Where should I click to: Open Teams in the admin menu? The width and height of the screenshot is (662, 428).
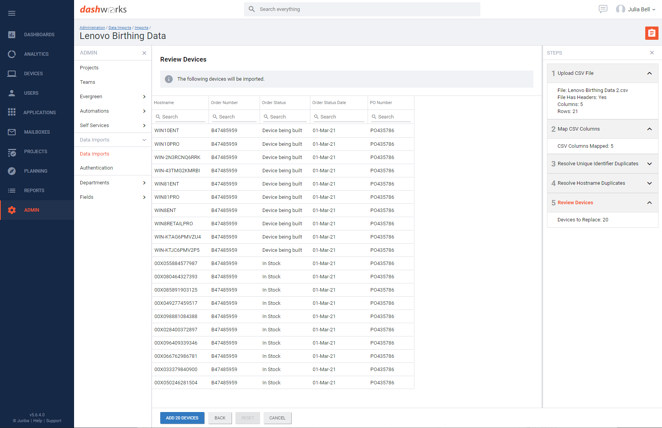click(x=87, y=82)
